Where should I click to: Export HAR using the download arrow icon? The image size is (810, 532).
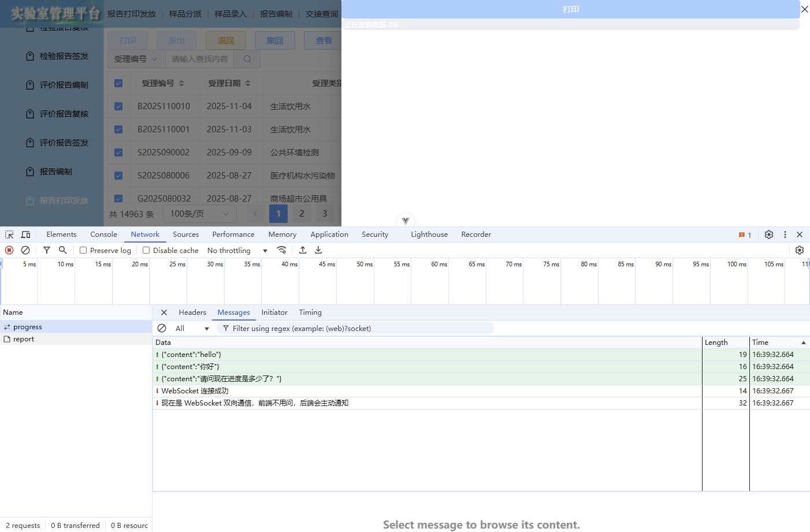pyautogui.click(x=318, y=250)
